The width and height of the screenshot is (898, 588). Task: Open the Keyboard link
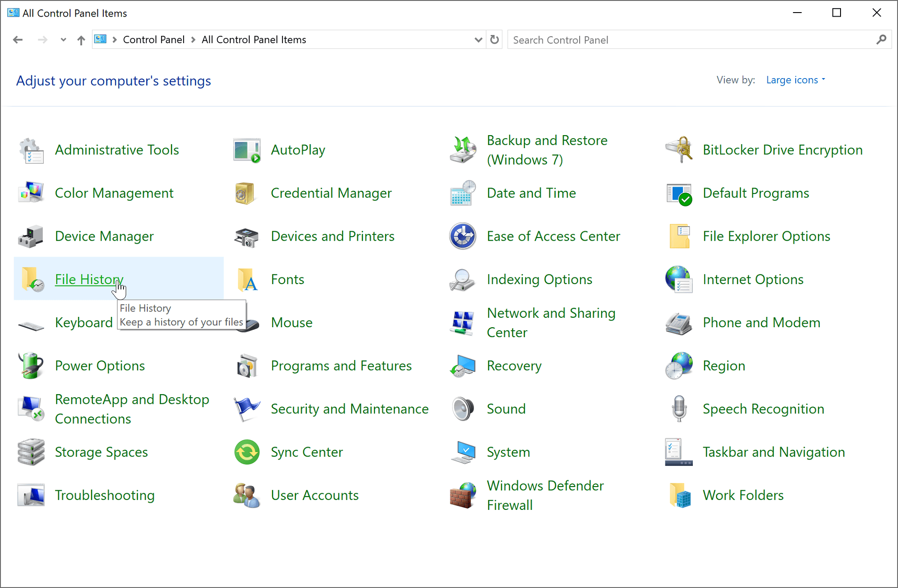tap(84, 323)
